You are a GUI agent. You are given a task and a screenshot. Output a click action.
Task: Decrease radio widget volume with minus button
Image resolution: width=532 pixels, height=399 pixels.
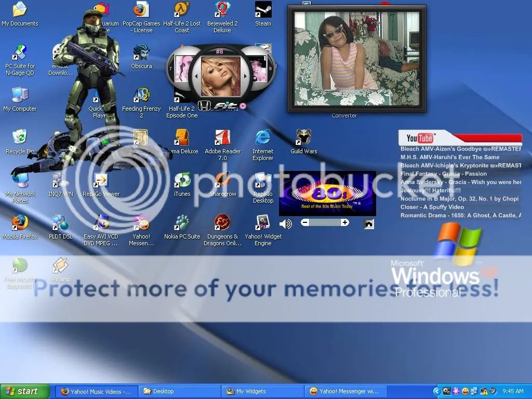(304, 222)
